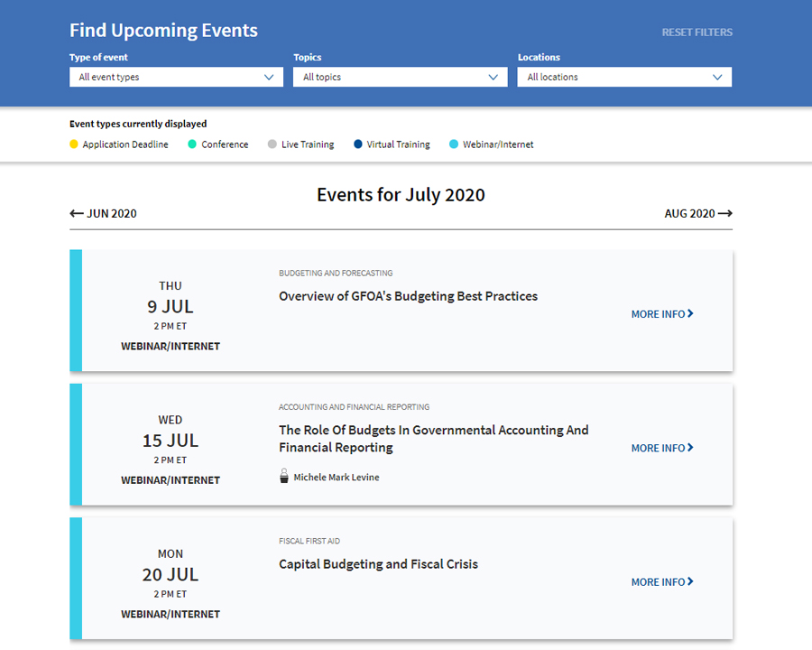Click speaker name Michele Mark Levine
This screenshot has height=650, width=812.
(336, 478)
